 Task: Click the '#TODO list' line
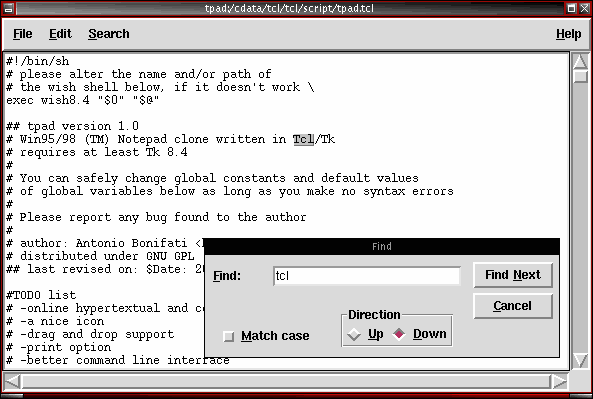click(x=41, y=295)
